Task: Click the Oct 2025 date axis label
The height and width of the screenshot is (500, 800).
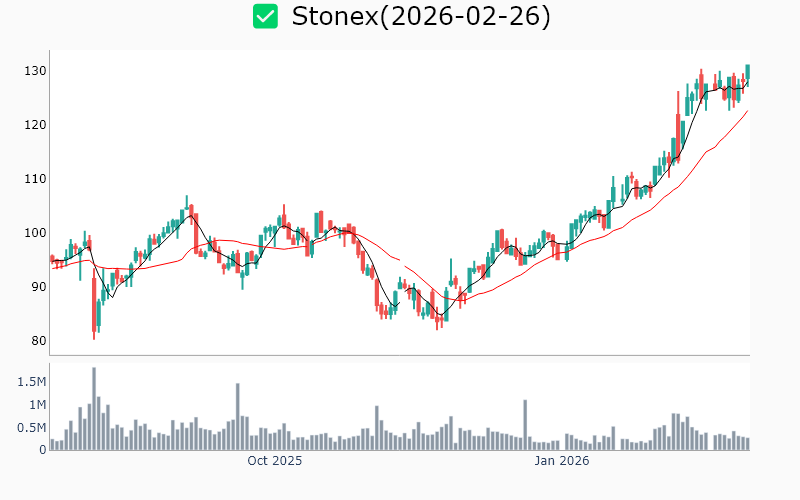Action: click(x=275, y=462)
